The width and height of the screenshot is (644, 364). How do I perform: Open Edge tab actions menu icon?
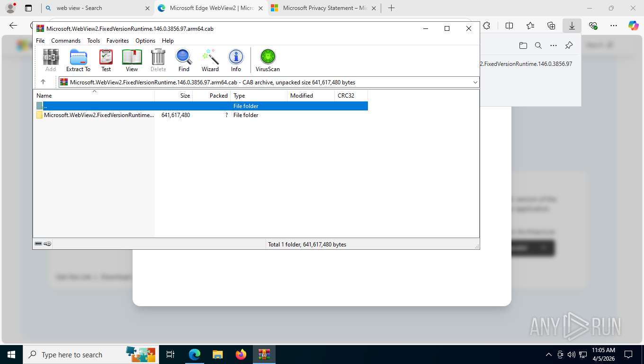point(28,8)
